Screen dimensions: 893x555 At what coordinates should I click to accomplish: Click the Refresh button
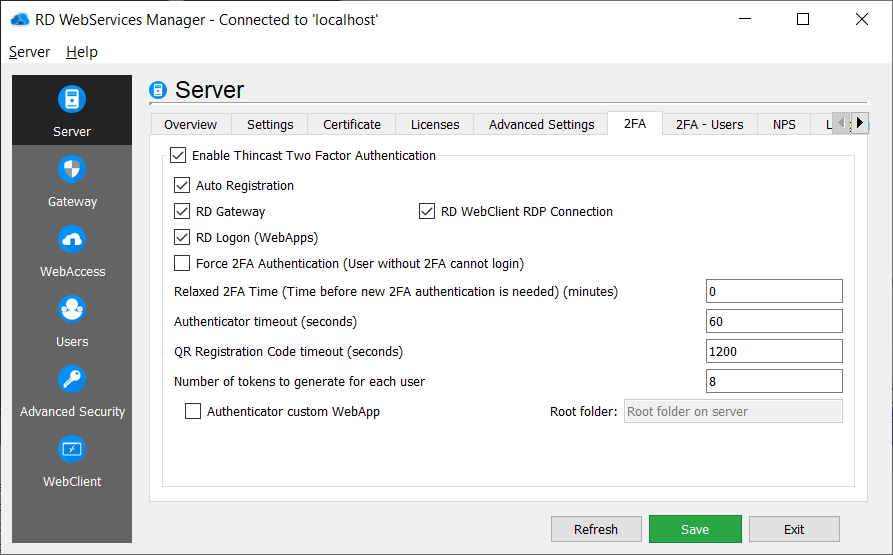(596, 529)
